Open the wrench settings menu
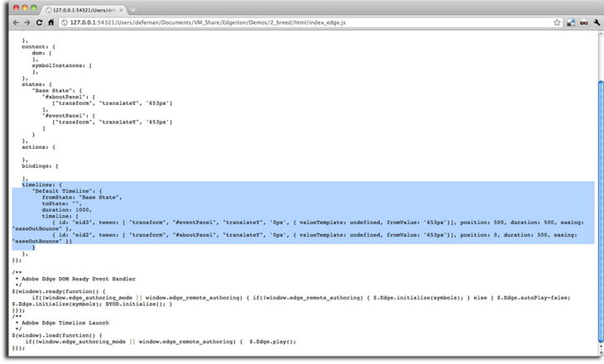604x364 pixels. pos(596,22)
